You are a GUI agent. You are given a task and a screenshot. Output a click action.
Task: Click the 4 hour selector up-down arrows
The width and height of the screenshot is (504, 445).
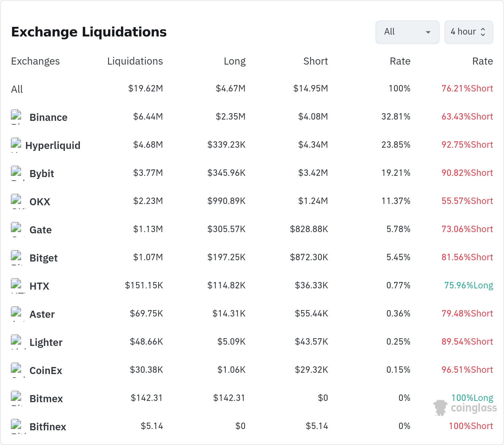[483, 32]
